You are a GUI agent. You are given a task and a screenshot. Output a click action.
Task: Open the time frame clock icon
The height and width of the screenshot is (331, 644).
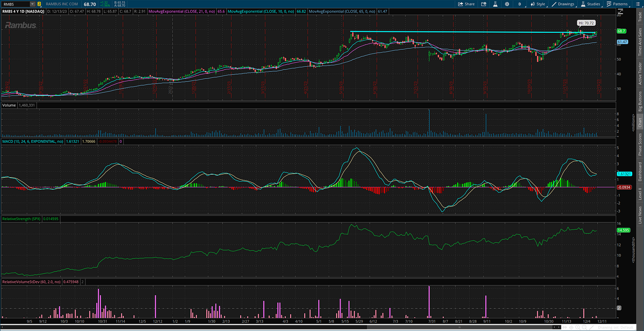point(483,4)
